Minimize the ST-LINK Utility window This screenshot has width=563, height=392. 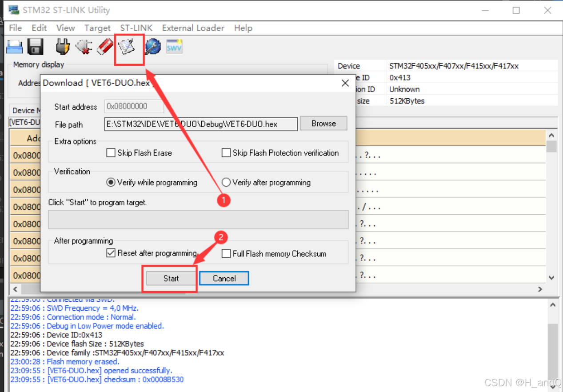tap(485, 10)
